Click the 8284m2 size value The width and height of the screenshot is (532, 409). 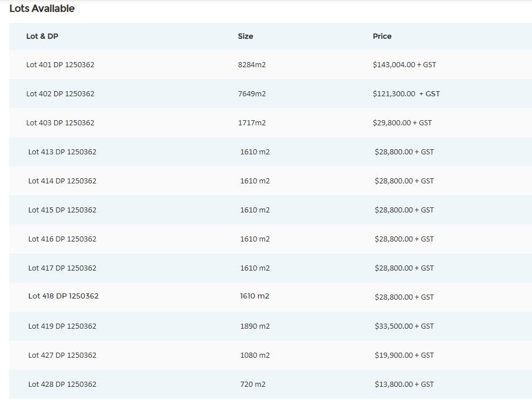tap(252, 65)
